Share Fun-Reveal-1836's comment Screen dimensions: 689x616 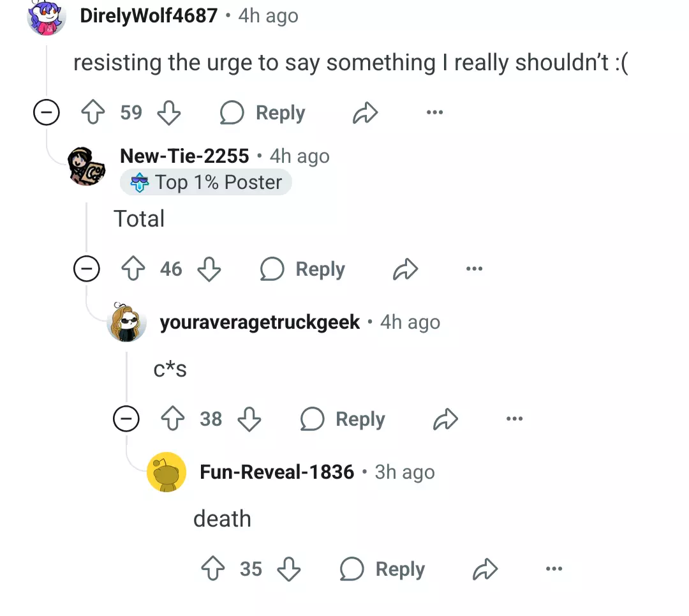485,569
